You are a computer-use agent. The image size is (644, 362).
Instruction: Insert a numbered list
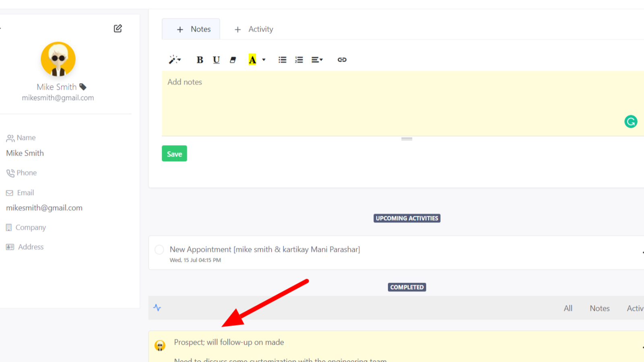click(299, 60)
